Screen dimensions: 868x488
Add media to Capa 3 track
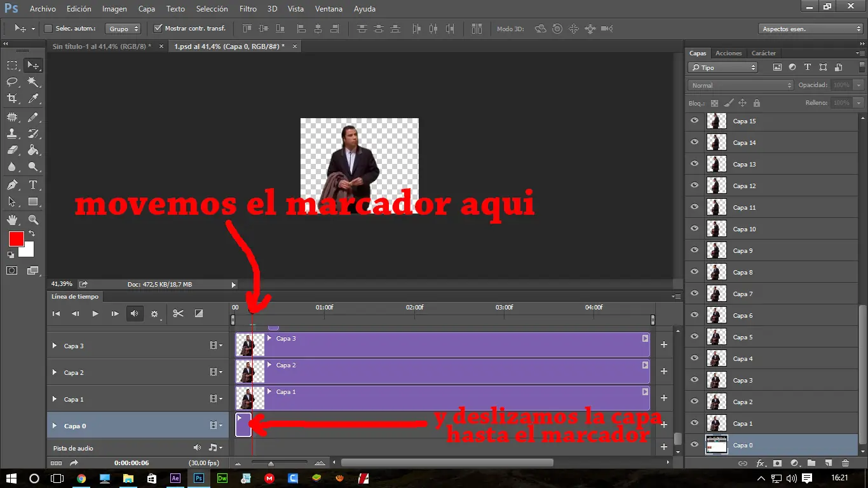click(664, 344)
